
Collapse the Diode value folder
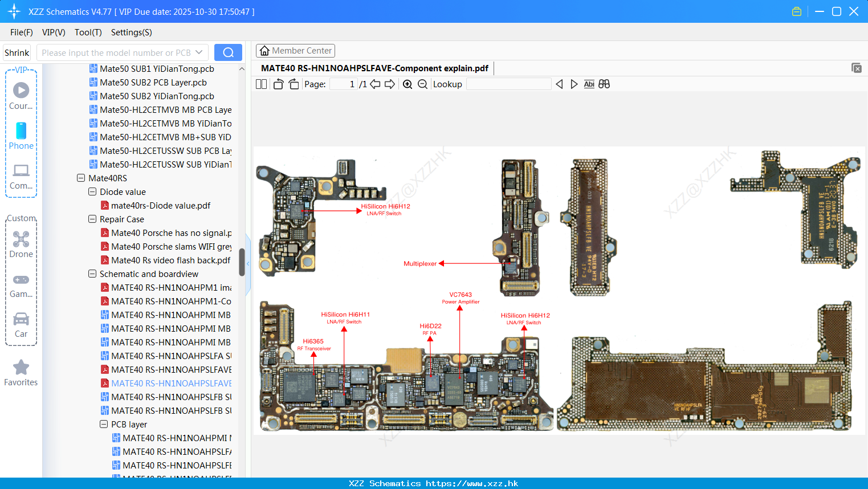pyautogui.click(x=92, y=192)
